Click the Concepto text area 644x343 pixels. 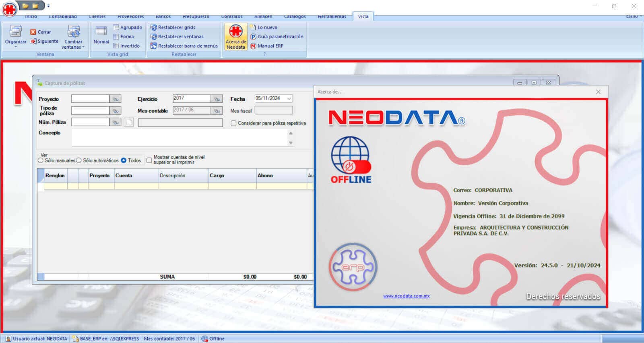tap(179, 138)
